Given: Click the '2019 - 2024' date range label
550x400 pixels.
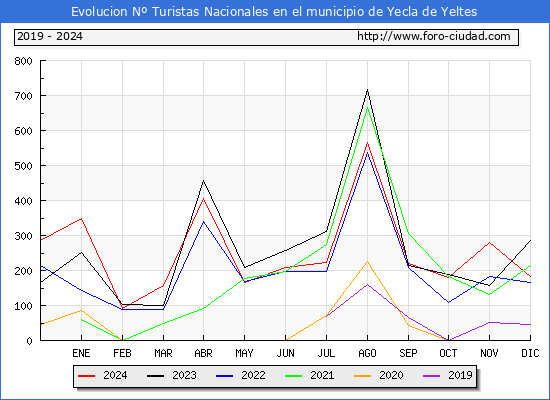Looking at the screenshot, I should point(50,36).
